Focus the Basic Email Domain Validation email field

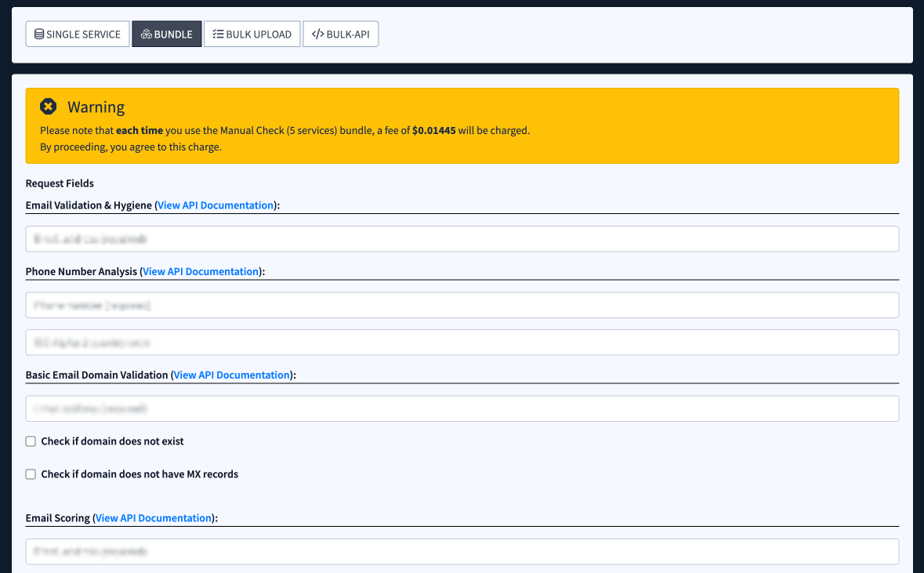point(462,408)
